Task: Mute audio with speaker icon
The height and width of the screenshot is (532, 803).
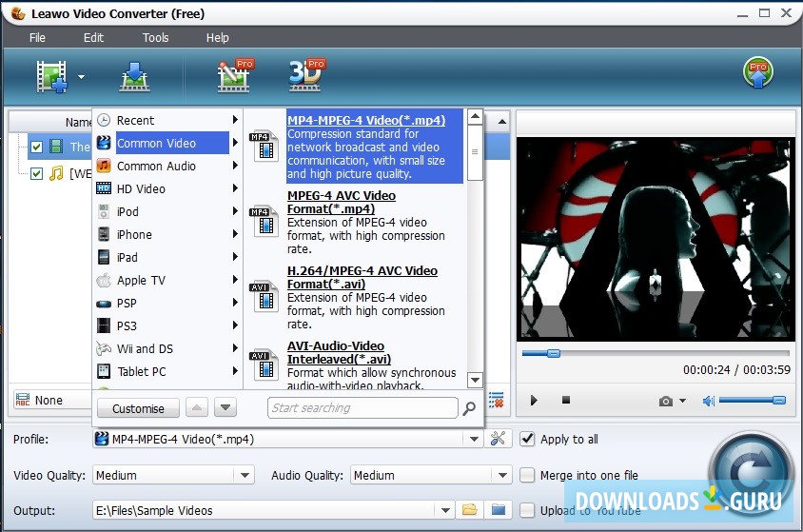Action: click(709, 401)
